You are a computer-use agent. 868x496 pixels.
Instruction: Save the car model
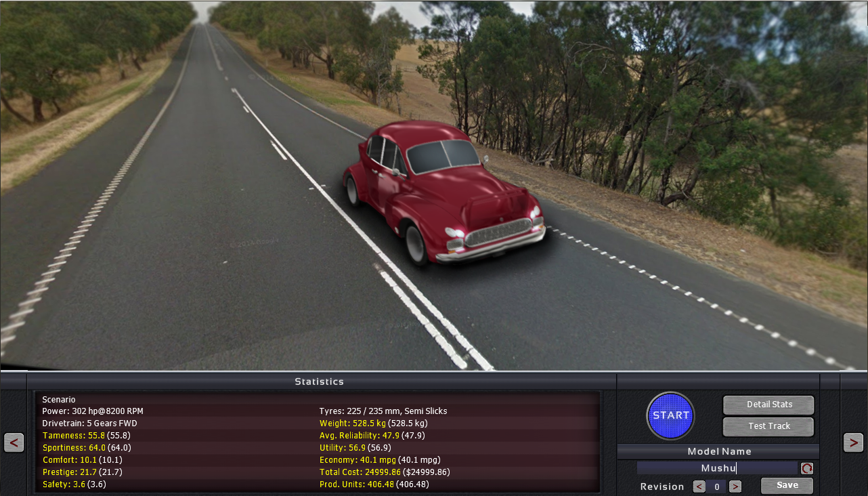[787, 485]
